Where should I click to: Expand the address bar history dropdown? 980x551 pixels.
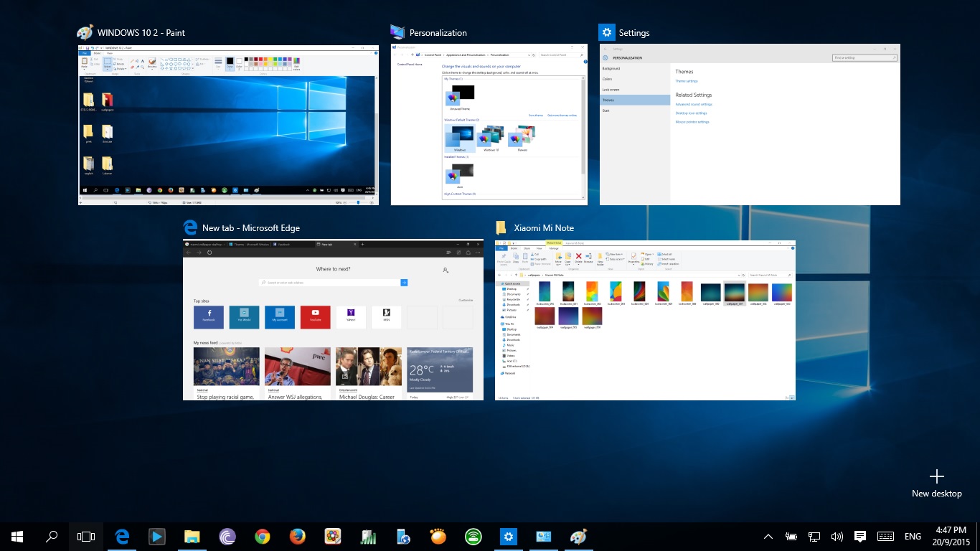click(739, 275)
